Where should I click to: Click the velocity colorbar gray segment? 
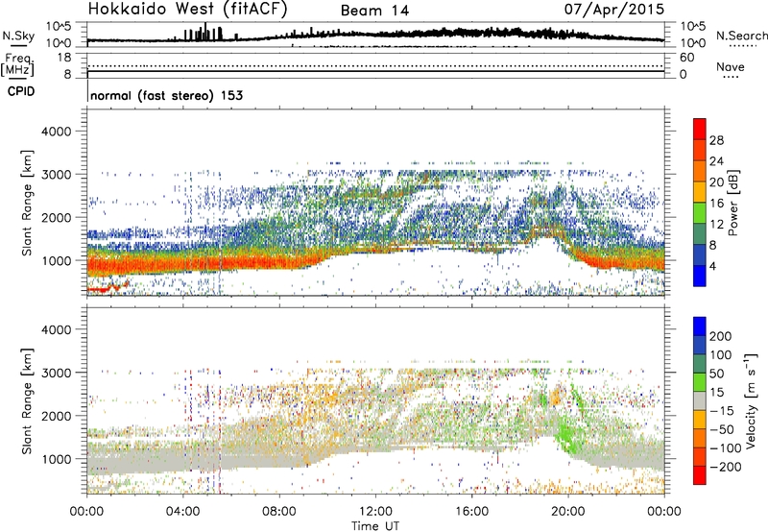click(700, 400)
